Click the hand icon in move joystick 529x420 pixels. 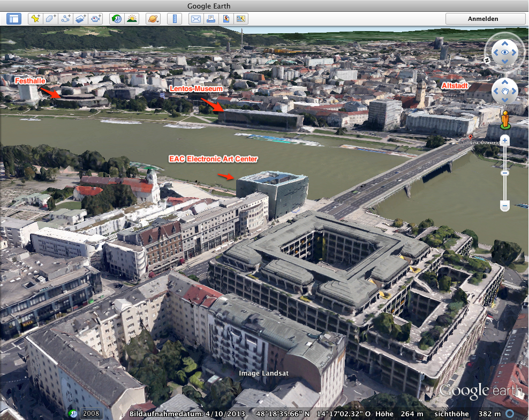[x=505, y=91]
